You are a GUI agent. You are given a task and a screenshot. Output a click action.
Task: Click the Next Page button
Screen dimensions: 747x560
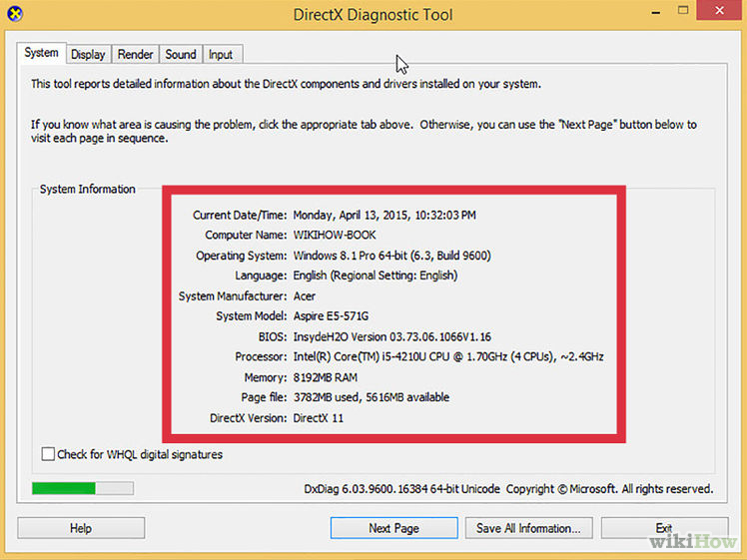tap(393, 528)
